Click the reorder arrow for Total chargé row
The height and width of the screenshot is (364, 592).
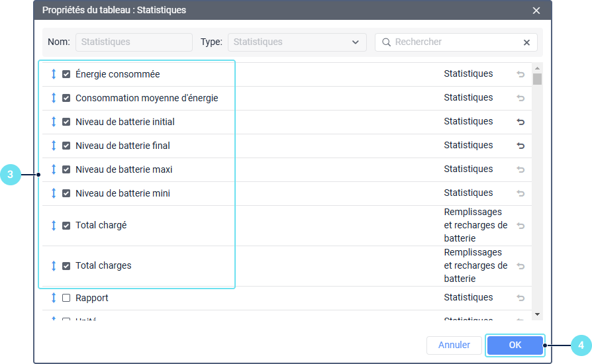[54, 226]
